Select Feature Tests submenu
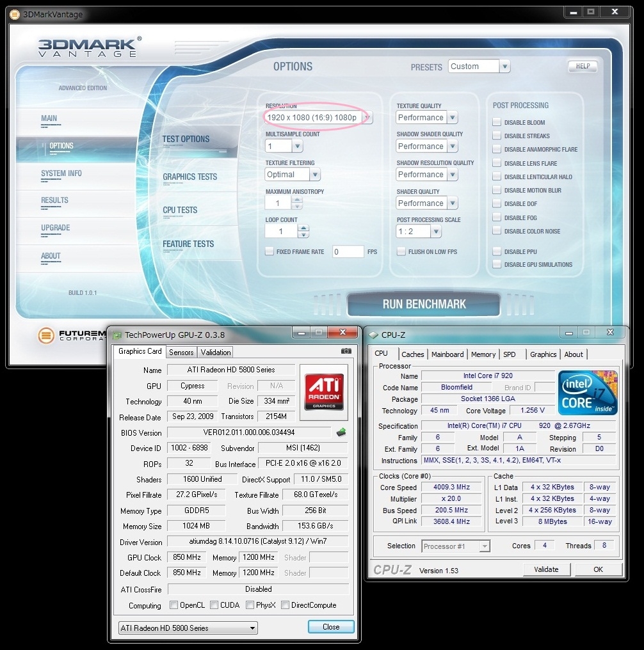 188,244
